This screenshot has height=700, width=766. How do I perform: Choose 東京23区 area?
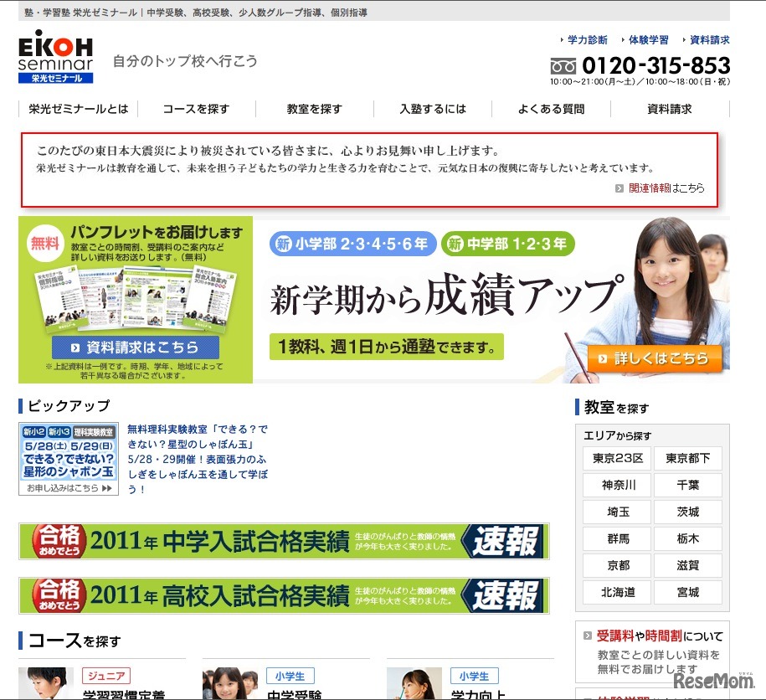617,458
